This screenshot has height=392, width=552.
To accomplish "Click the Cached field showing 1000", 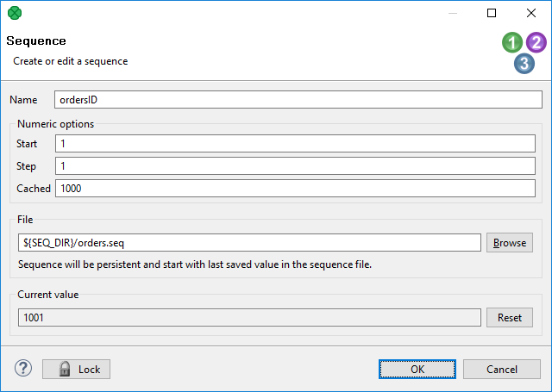I will [295, 188].
